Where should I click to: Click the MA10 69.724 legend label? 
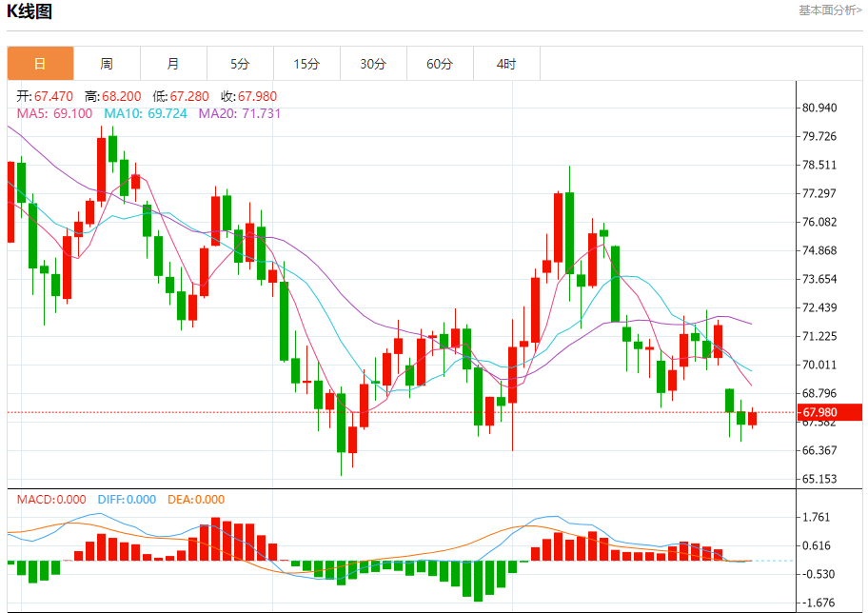click(x=146, y=113)
